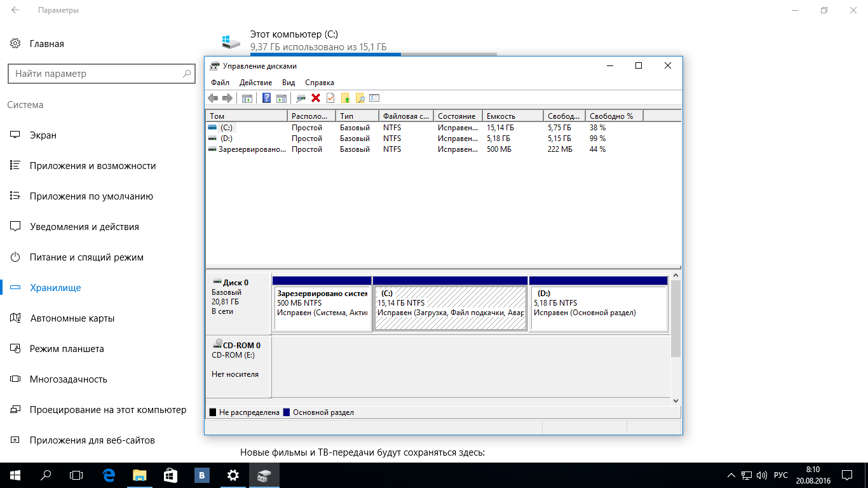Click the back arrow in Disk Management toolbar
This screenshot has width=868, height=488.
(x=213, y=98)
